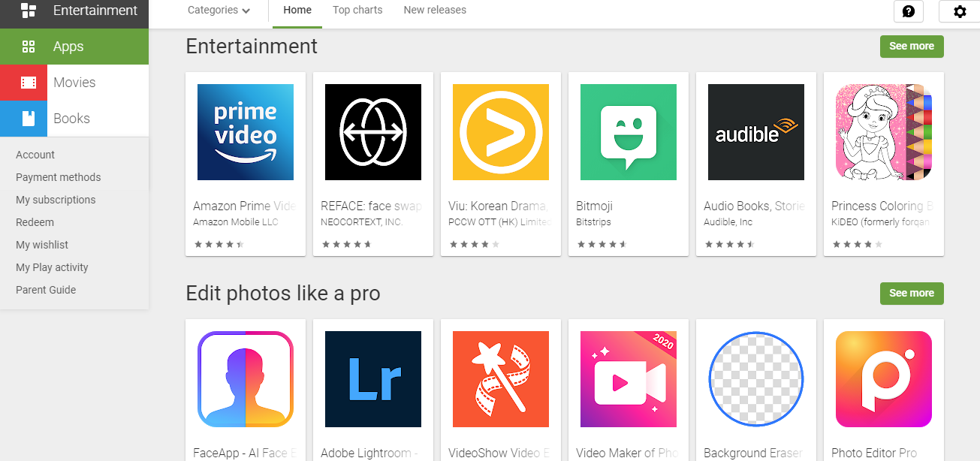Open the VideoShow Video Editor app icon
The image size is (980, 461).
(501, 379)
